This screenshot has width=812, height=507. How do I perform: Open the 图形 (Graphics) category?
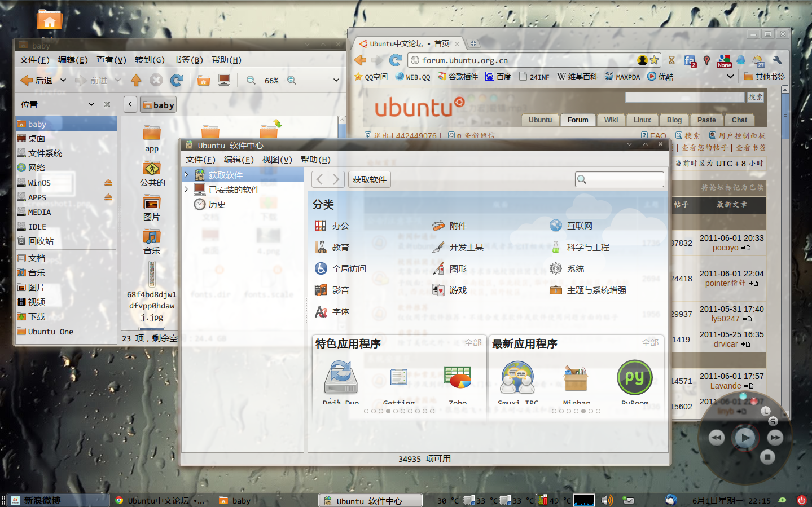coord(450,268)
